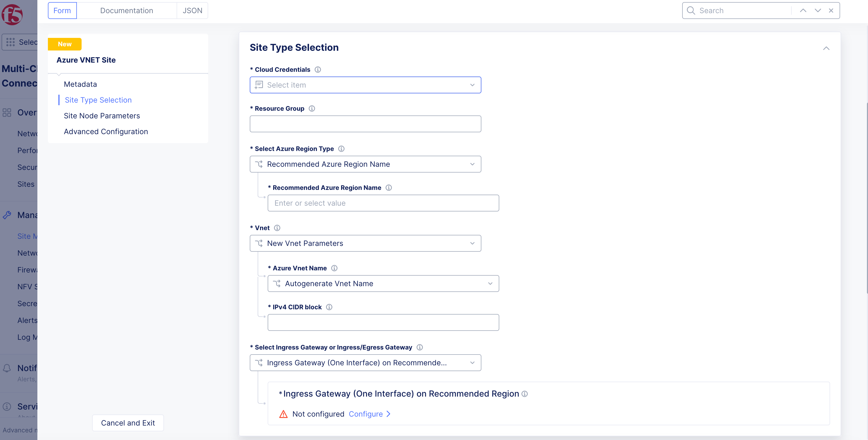Click the Overview dashboard icon in sidebar

point(7,112)
